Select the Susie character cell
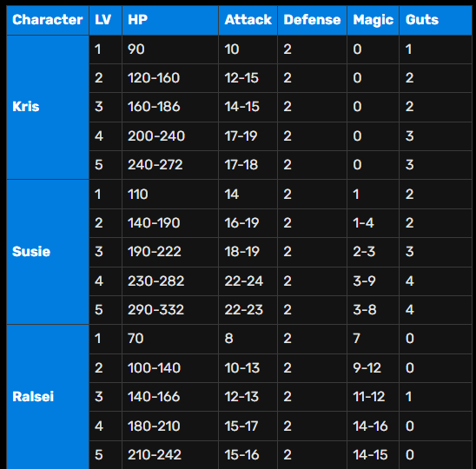The width and height of the screenshot is (476, 469). coord(48,252)
